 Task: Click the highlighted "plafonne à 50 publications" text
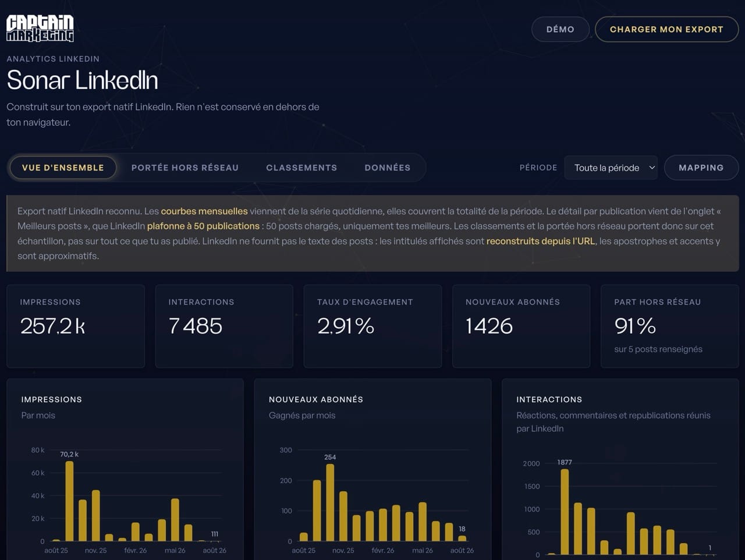click(x=203, y=226)
